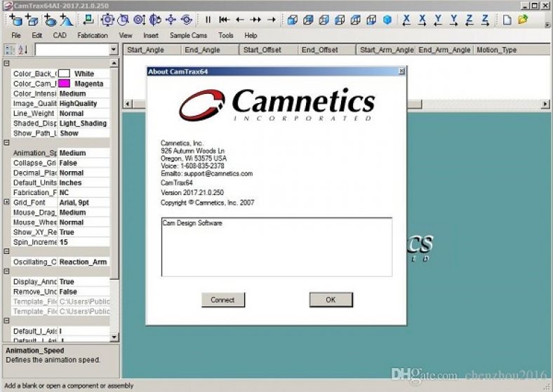Switch property grid to categorized view
Viewport: 553px width, 392px height.
10,50
